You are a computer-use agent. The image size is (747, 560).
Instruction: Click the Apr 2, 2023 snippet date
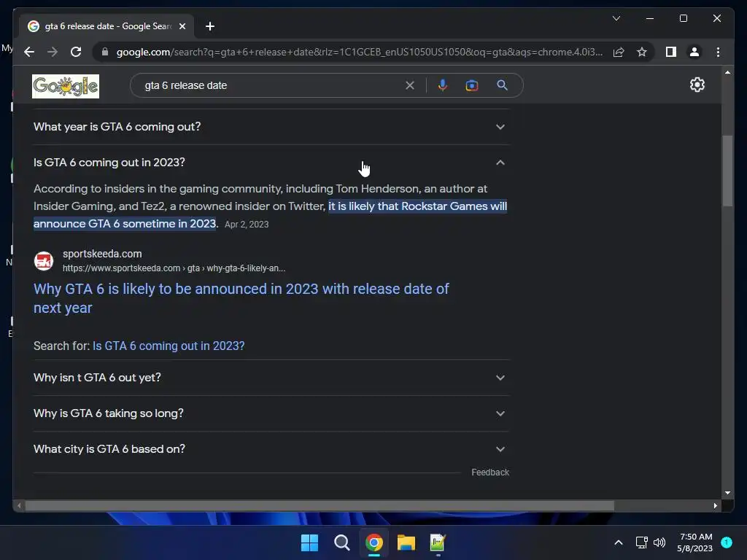point(247,225)
